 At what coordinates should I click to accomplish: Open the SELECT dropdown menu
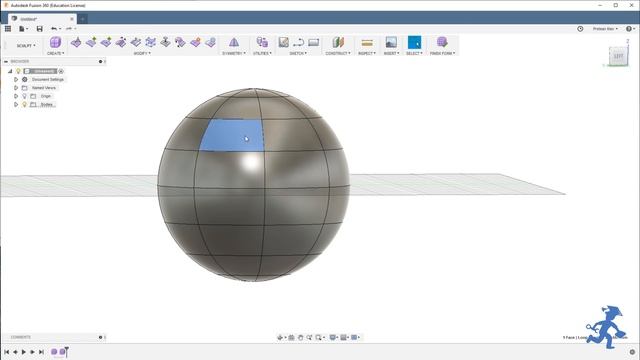click(414, 53)
